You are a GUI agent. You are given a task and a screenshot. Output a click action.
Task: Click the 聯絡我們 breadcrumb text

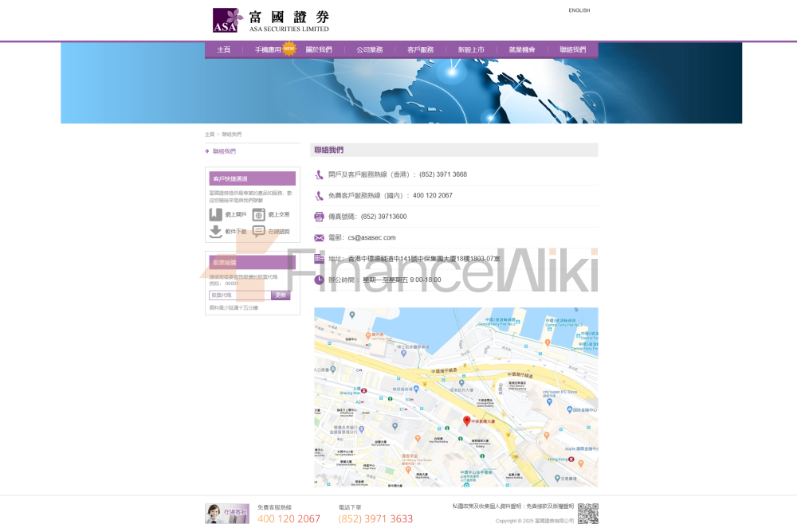point(232,135)
